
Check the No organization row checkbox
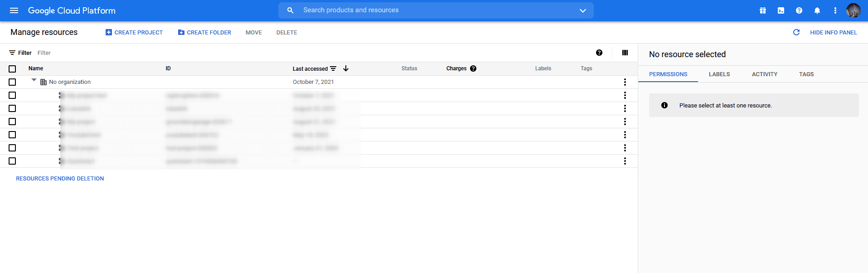coord(12,82)
